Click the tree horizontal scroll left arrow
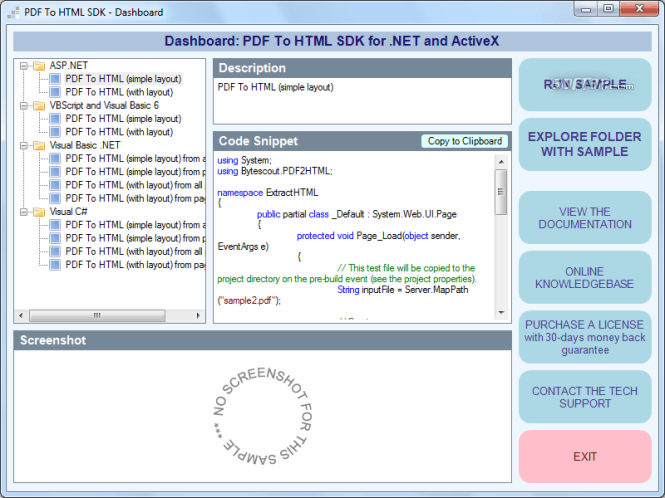The width and height of the screenshot is (665, 498). (x=21, y=316)
